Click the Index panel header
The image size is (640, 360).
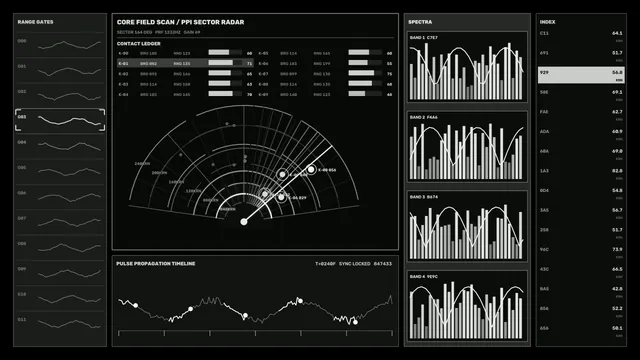pyautogui.click(x=547, y=22)
